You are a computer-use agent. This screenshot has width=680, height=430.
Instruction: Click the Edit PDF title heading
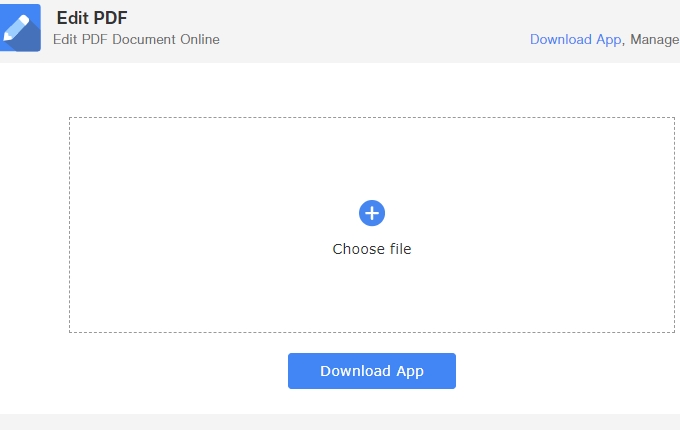[x=92, y=18]
